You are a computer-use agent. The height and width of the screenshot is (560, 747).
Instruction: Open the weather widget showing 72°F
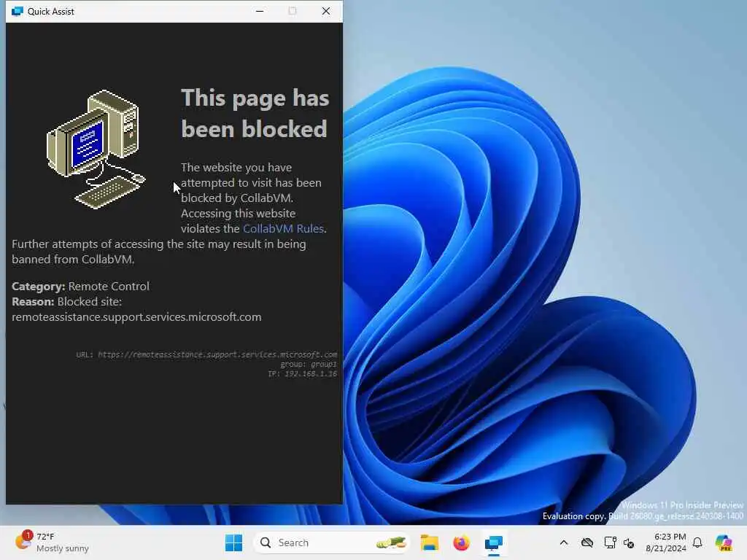52,542
